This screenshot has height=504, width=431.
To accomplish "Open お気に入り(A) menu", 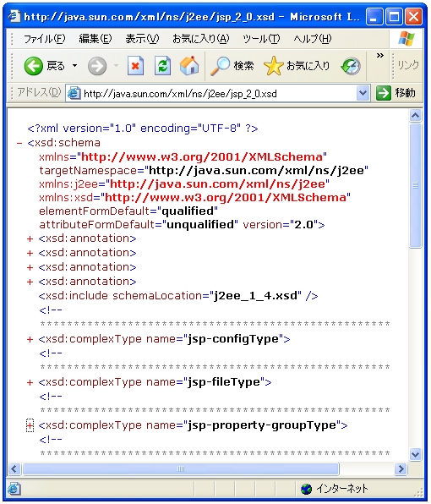I will click(x=201, y=39).
